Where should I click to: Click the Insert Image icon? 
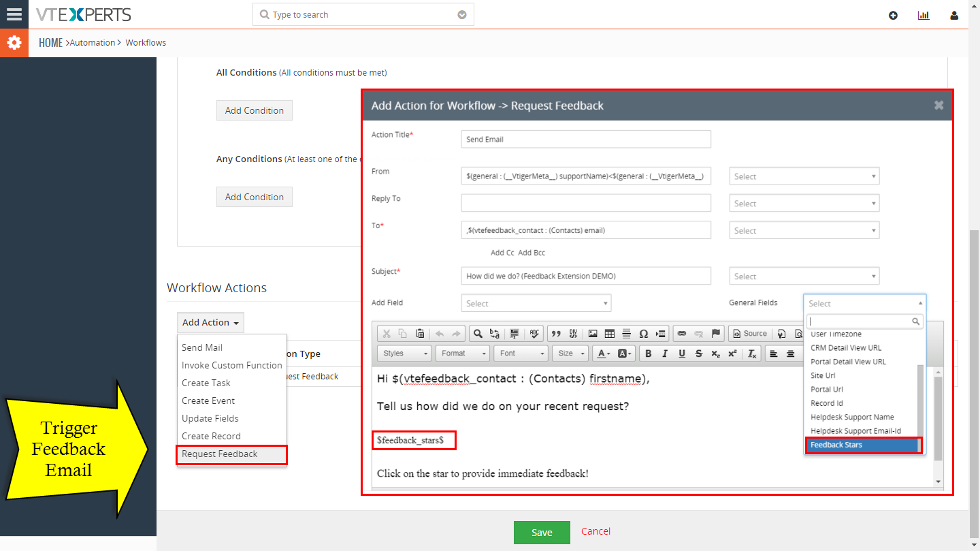pos(593,334)
